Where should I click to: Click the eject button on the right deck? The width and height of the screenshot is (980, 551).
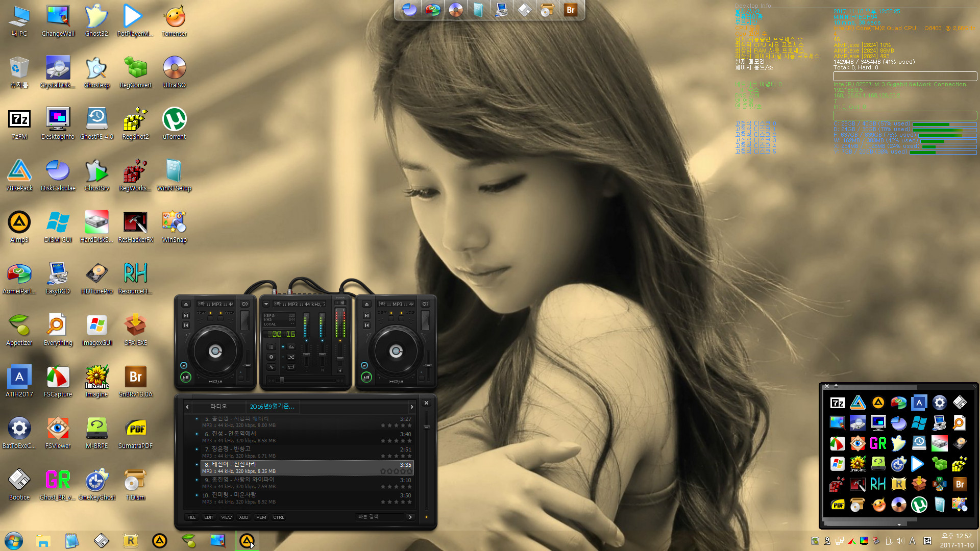366,304
